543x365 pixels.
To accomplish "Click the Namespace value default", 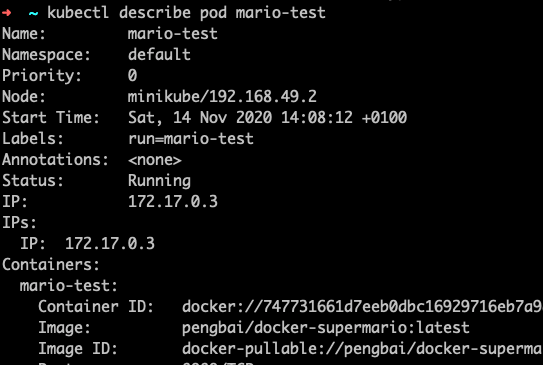I will [x=159, y=55].
